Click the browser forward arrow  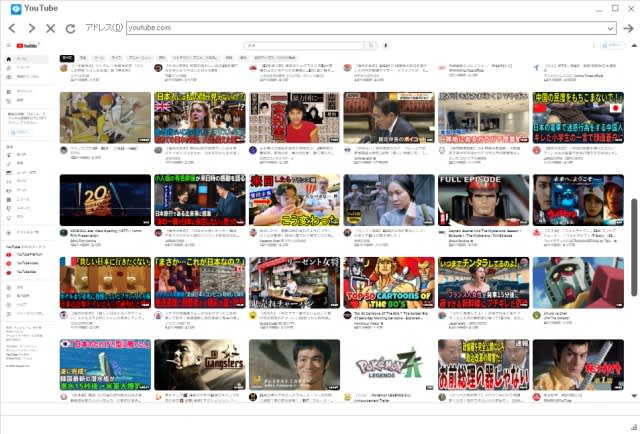[31, 28]
